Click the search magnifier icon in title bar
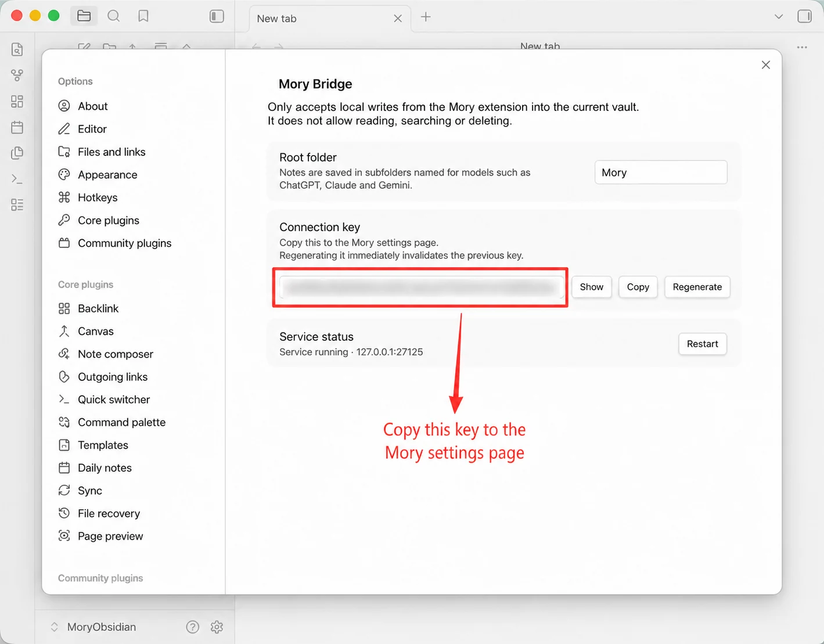Image resolution: width=824 pixels, height=644 pixels. pyautogui.click(x=114, y=16)
